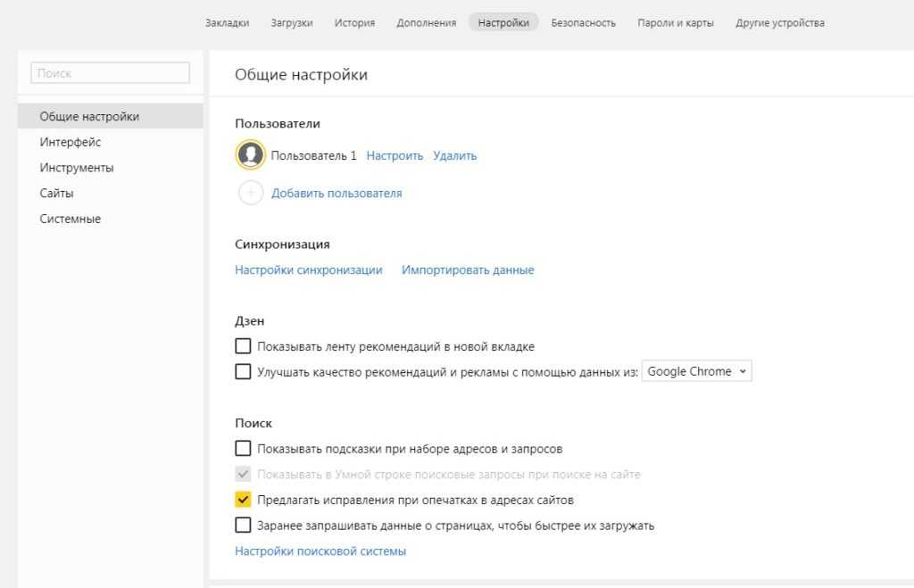
Task: Click the Настроить user link
Action: (x=395, y=155)
